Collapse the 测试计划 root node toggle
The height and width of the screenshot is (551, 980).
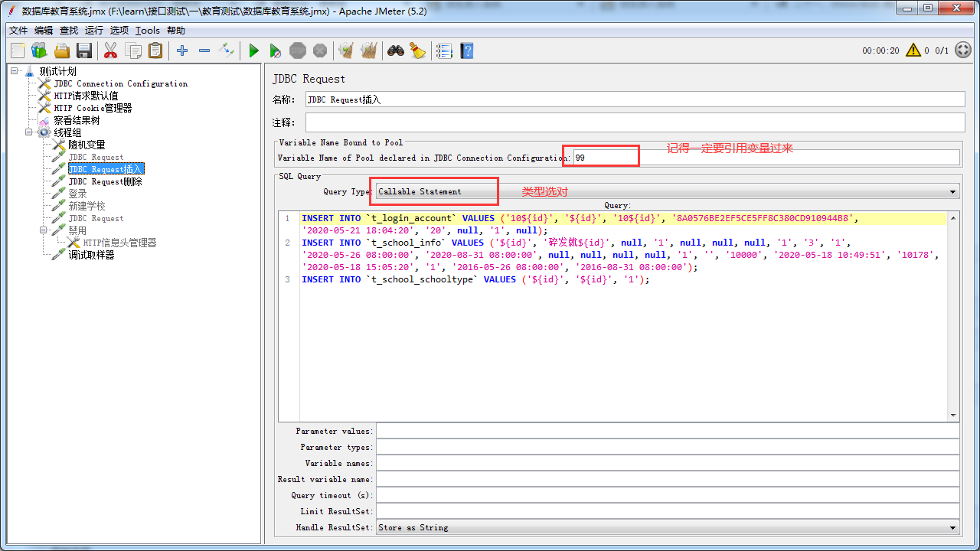tap(15, 71)
